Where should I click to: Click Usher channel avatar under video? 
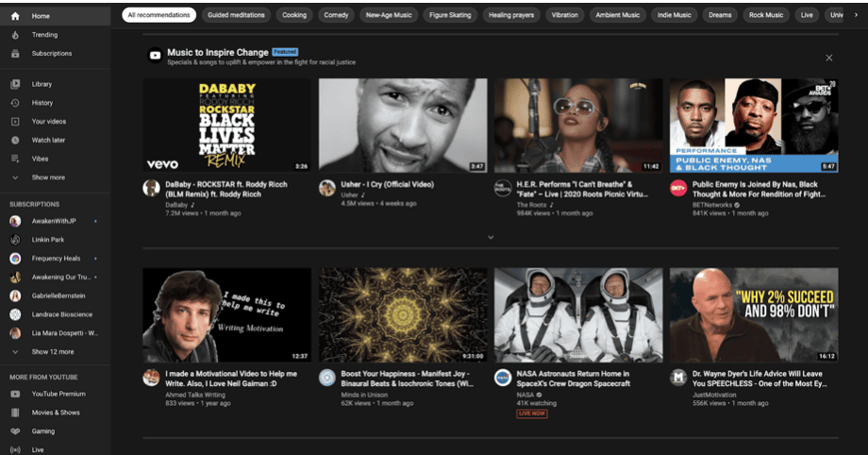click(327, 188)
